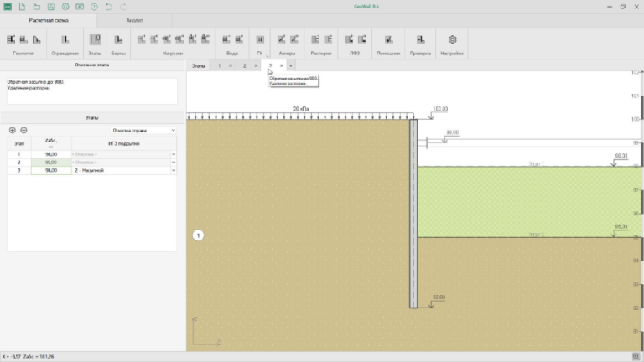
Task: Click the gear icon in the title bar
Action: (x=65, y=7)
